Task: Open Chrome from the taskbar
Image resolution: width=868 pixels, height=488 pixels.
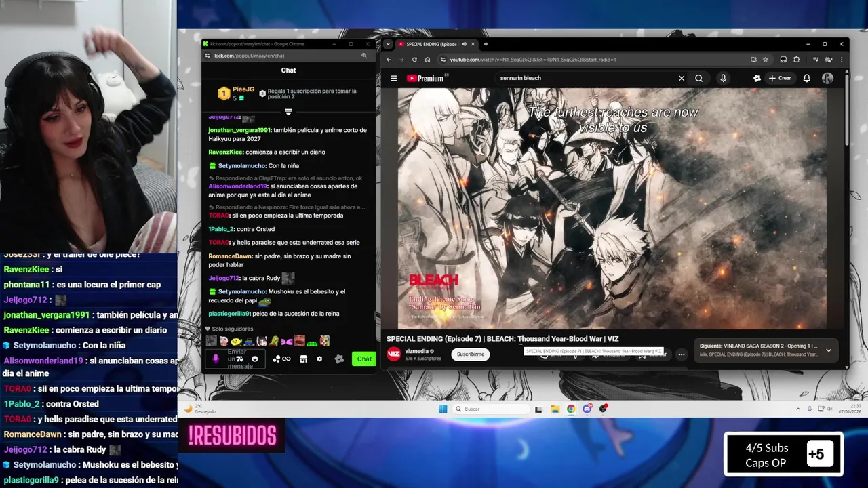Action: coord(571,409)
